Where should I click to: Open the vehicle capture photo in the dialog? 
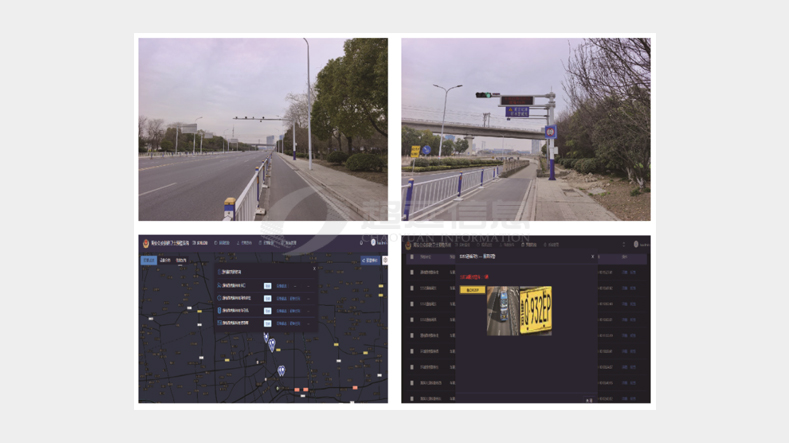pos(503,311)
